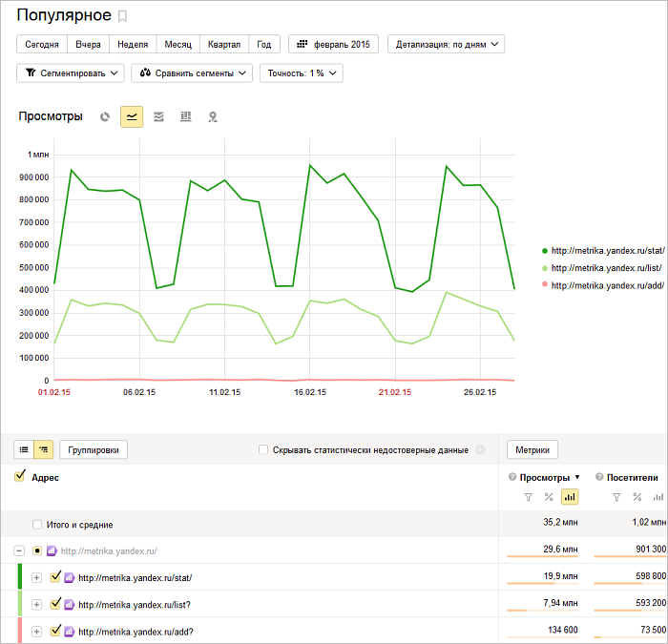Toggle the Адрес select-all checkbox
The height and width of the screenshot is (644, 668).
[20, 476]
